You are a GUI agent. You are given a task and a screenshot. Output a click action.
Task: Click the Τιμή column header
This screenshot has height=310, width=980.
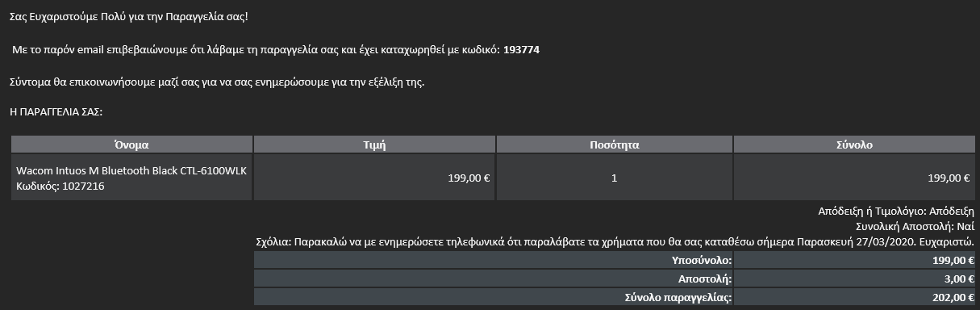374,145
